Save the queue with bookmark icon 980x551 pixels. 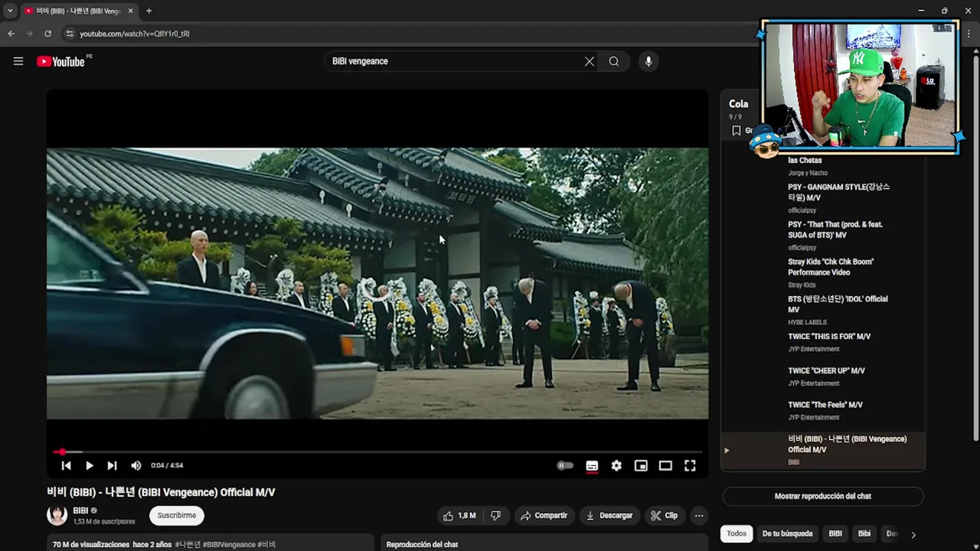click(736, 131)
